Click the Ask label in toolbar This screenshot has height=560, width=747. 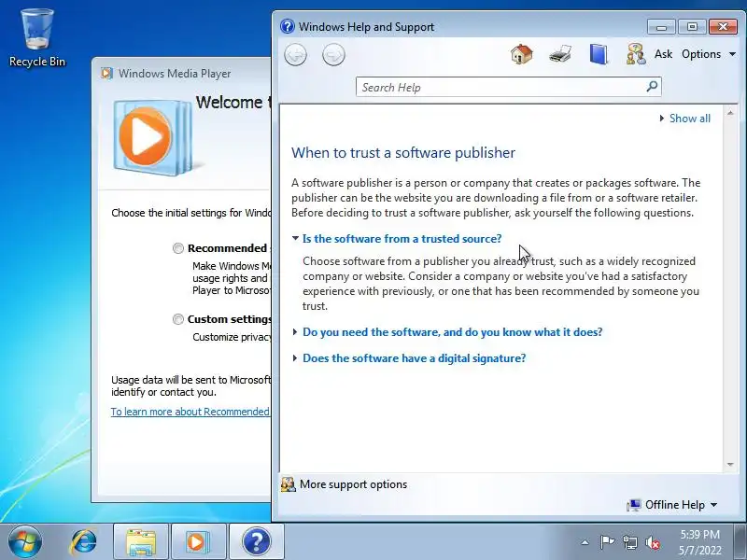point(663,54)
